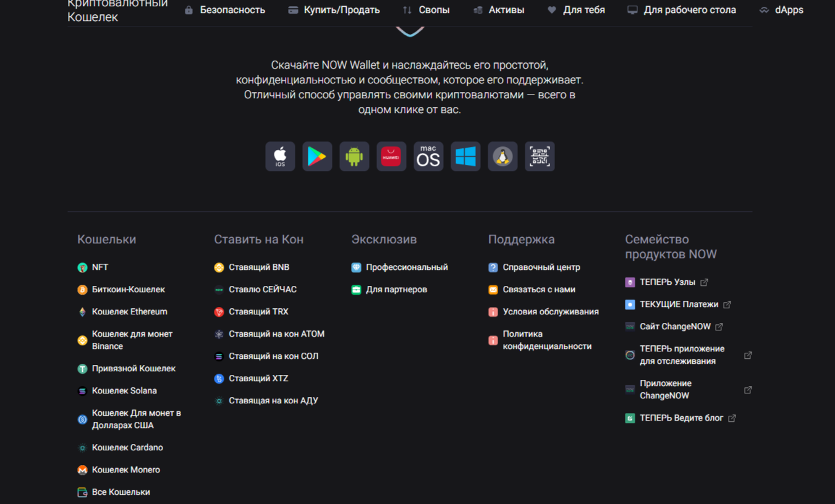Open the Приложение ChangeNOW link
This screenshot has width=835, height=504.
tap(666, 390)
